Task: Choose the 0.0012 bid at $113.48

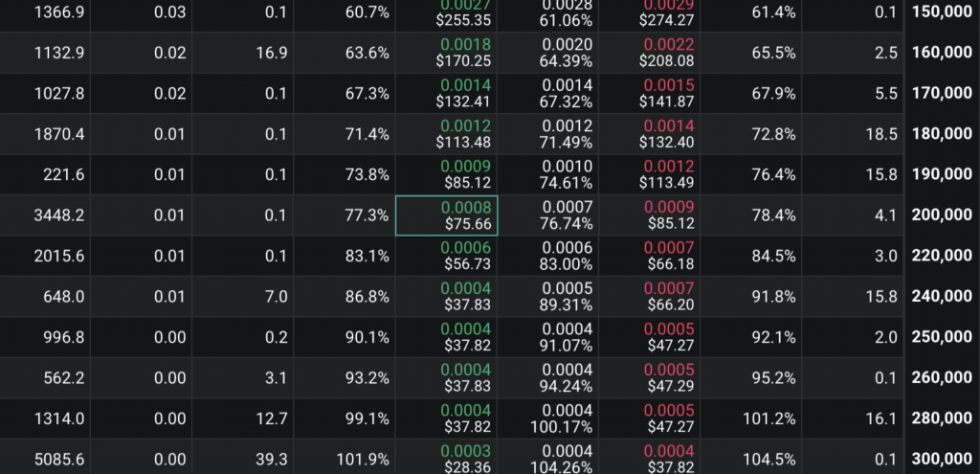Action: tap(446, 134)
